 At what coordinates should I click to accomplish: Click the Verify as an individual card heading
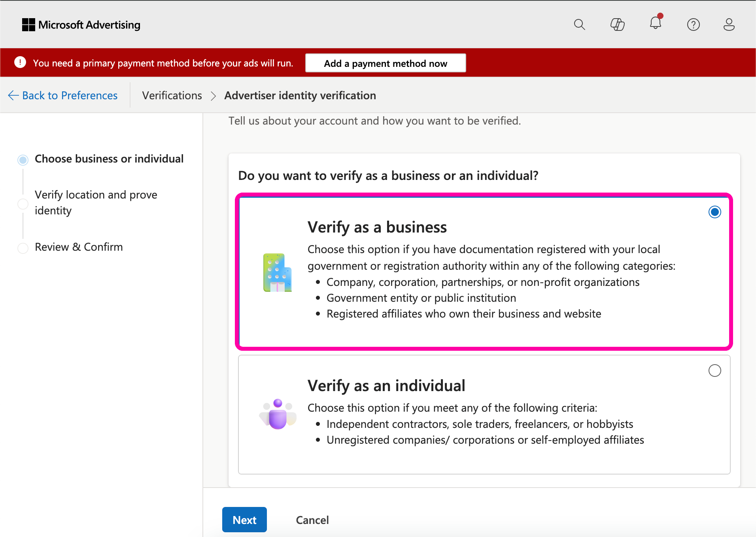click(386, 386)
